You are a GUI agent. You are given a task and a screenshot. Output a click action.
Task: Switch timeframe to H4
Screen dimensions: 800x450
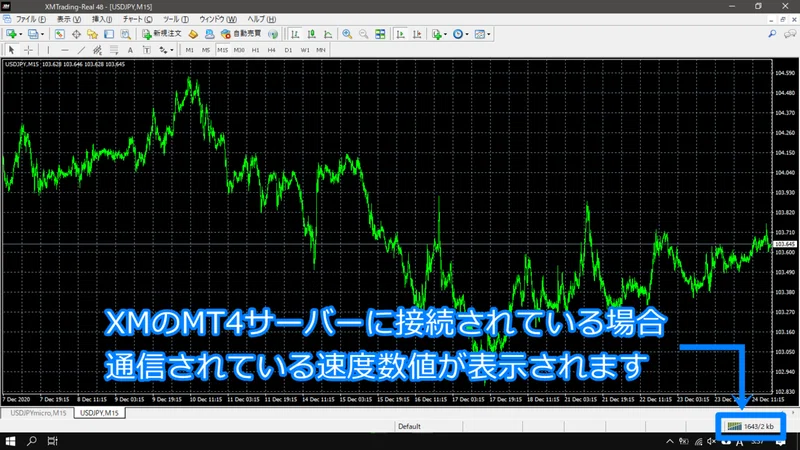[271, 50]
